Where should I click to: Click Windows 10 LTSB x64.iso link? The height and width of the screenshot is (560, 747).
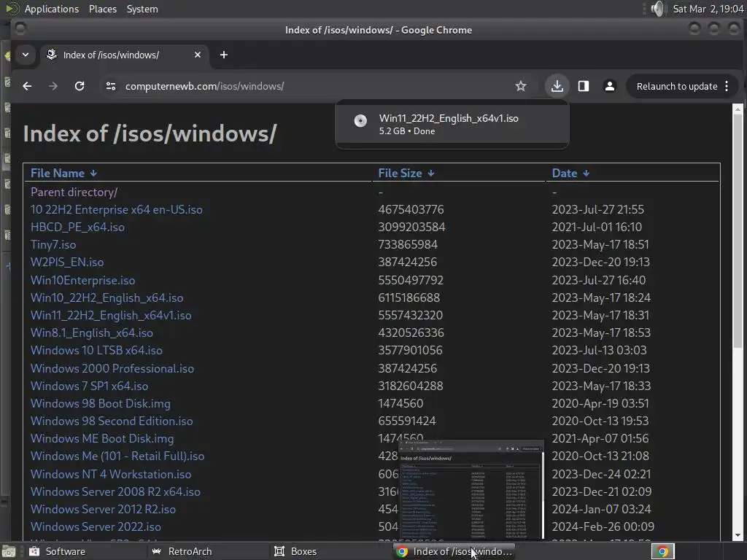tap(97, 351)
